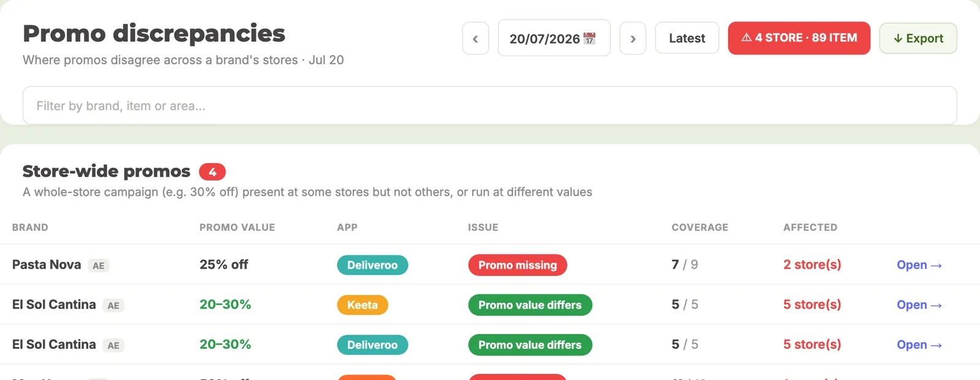Click the Deliveroo pill in the Pasta Nova row

[x=372, y=265]
